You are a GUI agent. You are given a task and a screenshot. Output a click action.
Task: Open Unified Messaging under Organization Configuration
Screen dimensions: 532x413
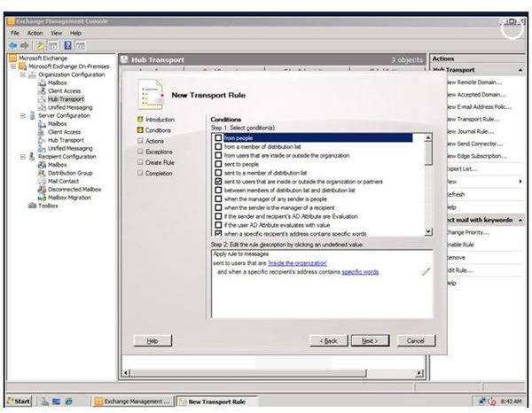click(70, 107)
